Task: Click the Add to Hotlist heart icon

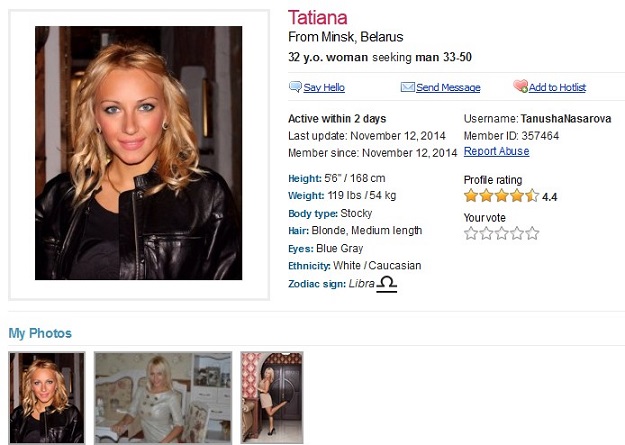Action: pos(520,87)
